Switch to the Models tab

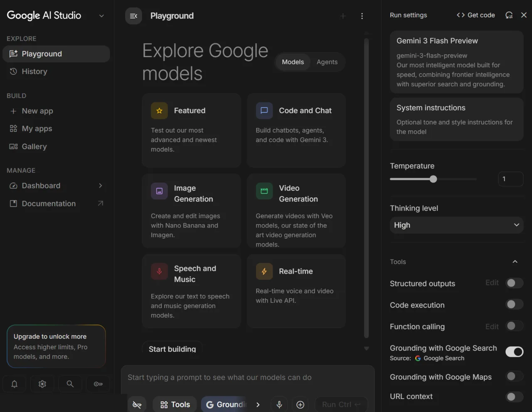point(293,62)
